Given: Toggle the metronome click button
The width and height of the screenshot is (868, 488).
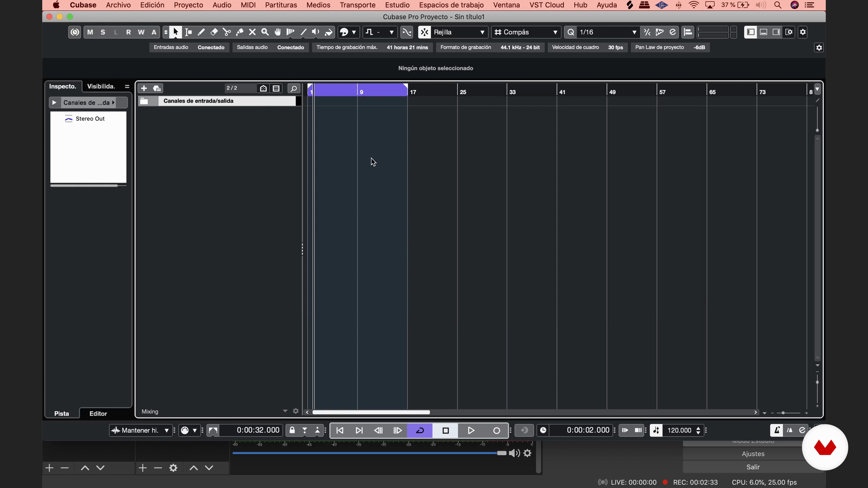Looking at the screenshot, I should click(x=776, y=430).
